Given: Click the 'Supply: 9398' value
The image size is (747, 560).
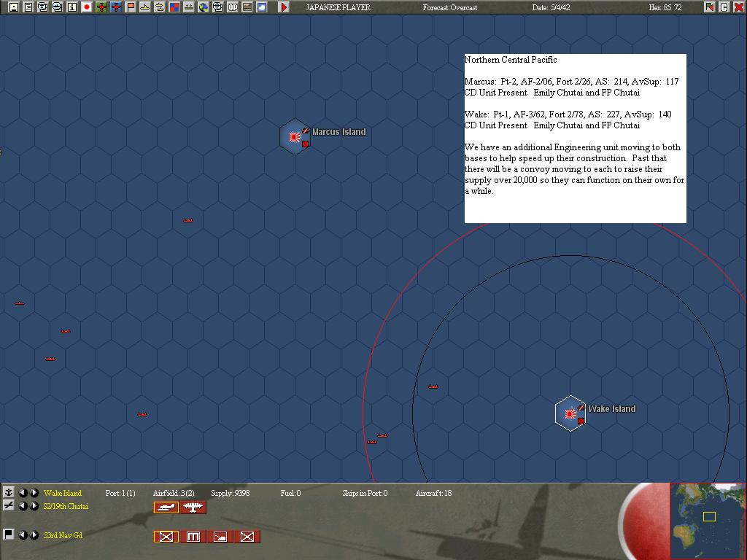Looking at the screenshot, I should (230, 493).
